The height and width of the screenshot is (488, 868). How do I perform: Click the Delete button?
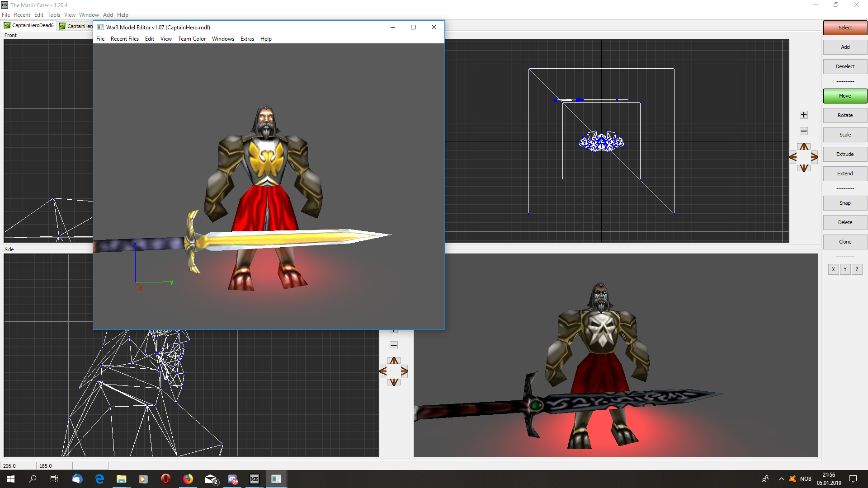(x=845, y=222)
